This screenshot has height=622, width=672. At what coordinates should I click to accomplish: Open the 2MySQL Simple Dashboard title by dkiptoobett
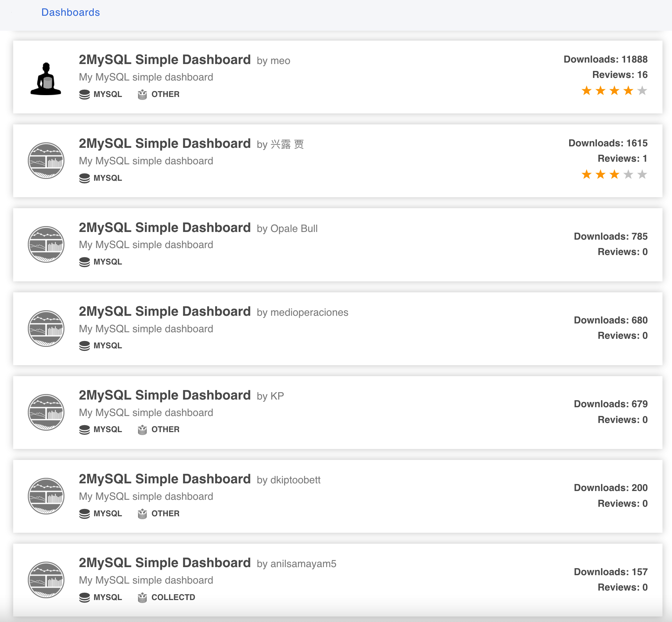pyautogui.click(x=165, y=479)
